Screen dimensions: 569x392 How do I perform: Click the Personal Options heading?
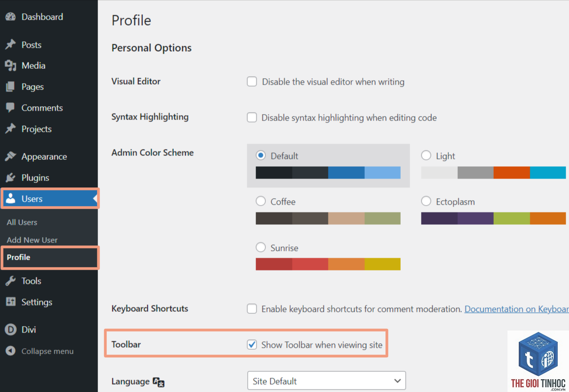coord(151,48)
